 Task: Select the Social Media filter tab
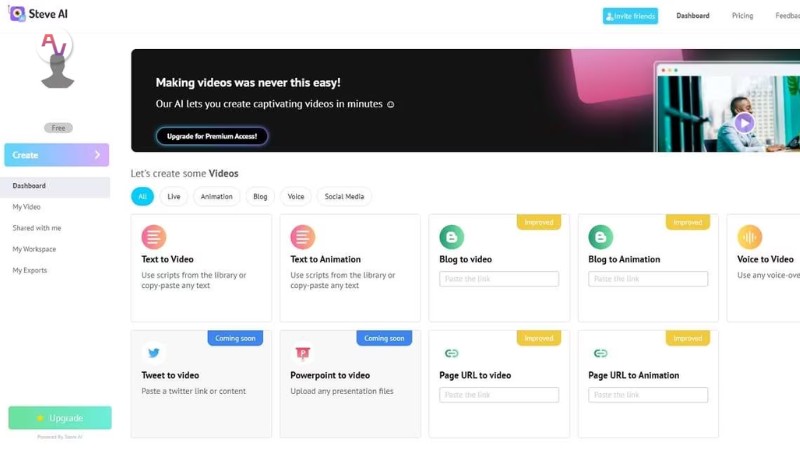pos(344,196)
